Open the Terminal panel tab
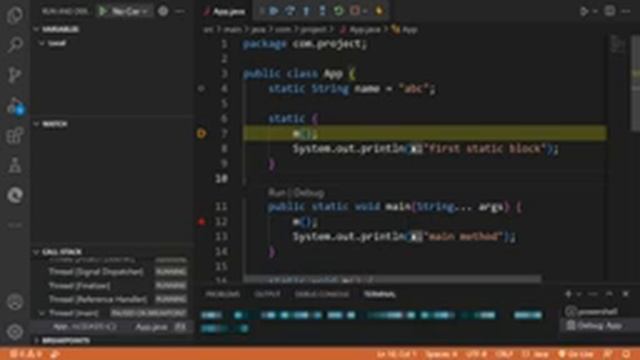 point(380,294)
